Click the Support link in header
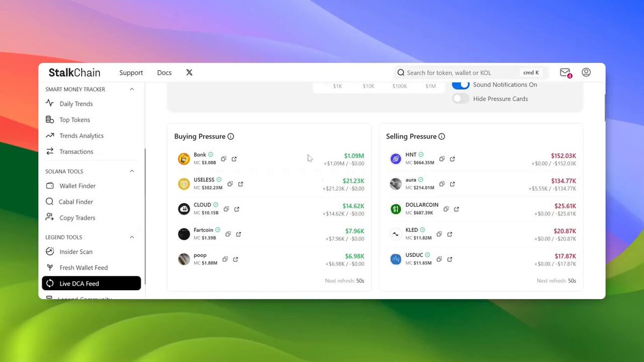The height and width of the screenshot is (362, 644). (x=131, y=73)
